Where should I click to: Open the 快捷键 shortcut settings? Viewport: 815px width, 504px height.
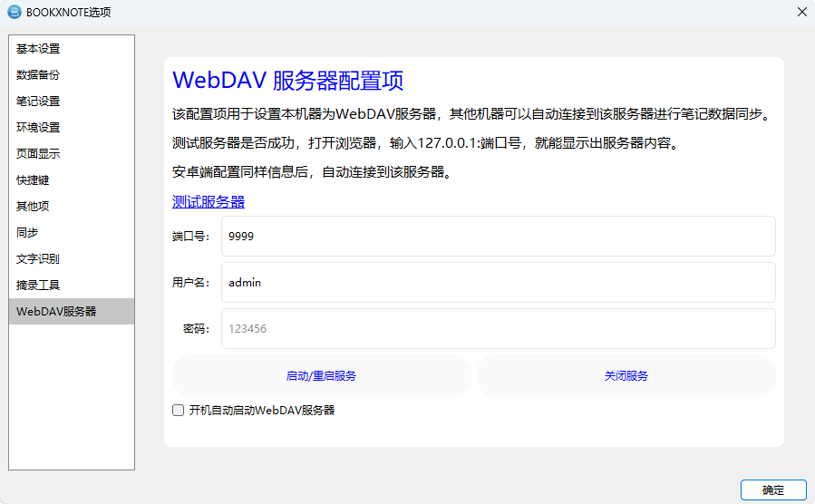(x=72, y=179)
